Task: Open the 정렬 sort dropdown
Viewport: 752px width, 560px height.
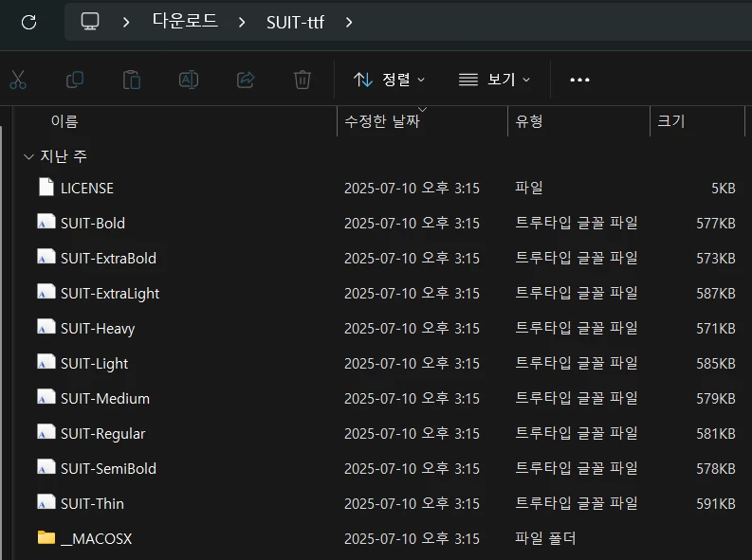Action: coord(389,80)
